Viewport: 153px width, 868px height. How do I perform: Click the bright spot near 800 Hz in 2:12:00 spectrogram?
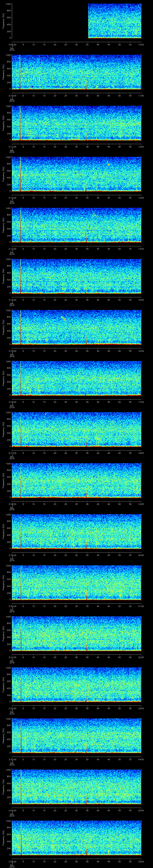click(x=109, y=164)
